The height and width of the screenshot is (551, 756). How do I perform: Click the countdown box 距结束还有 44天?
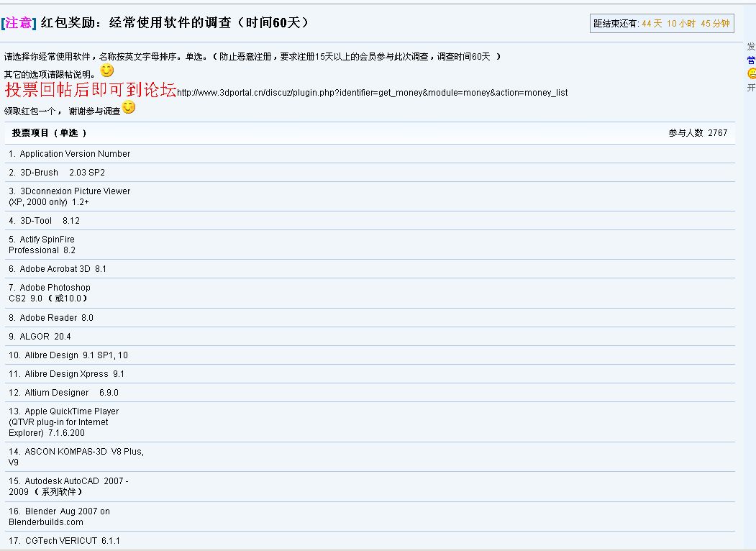pos(662,23)
